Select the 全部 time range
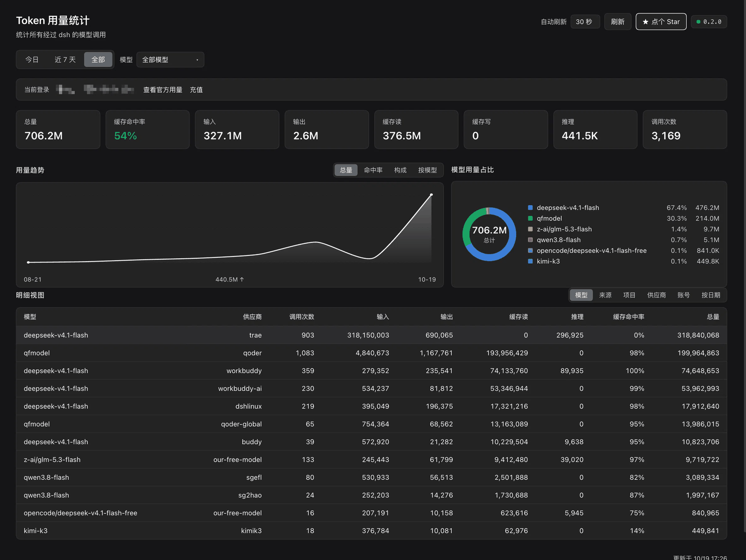This screenshot has width=746, height=560. pyautogui.click(x=98, y=60)
